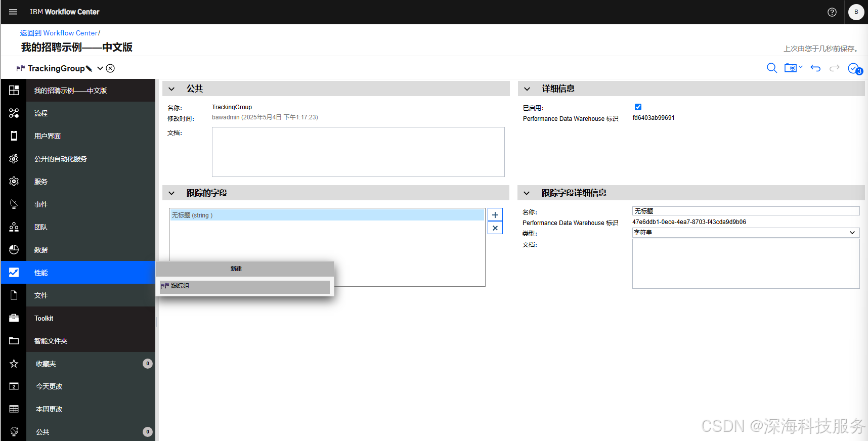The height and width of the screenshot is (441, 868).
Task: Click the 文件 document icon
Action: (14, 295)
